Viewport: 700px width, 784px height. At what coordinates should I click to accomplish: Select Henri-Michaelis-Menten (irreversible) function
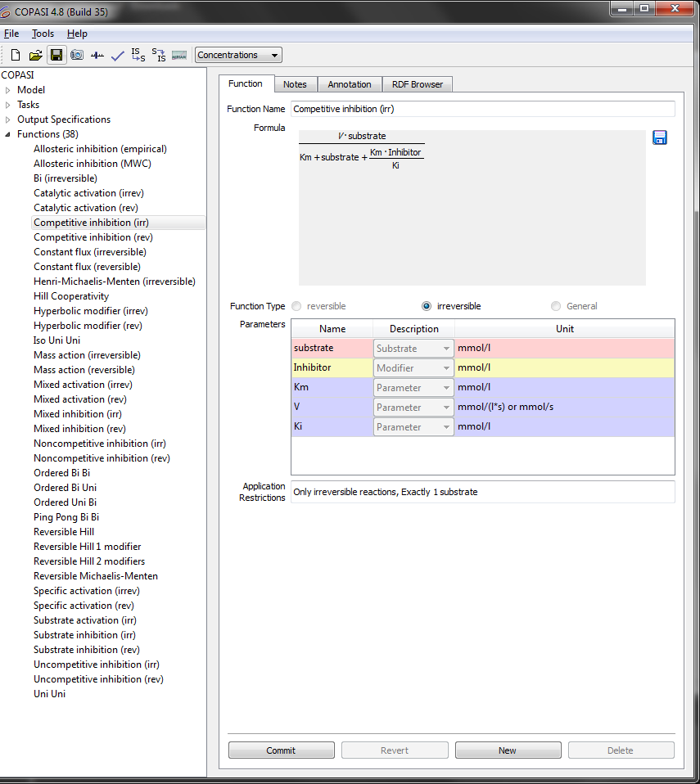coord(114,282)
